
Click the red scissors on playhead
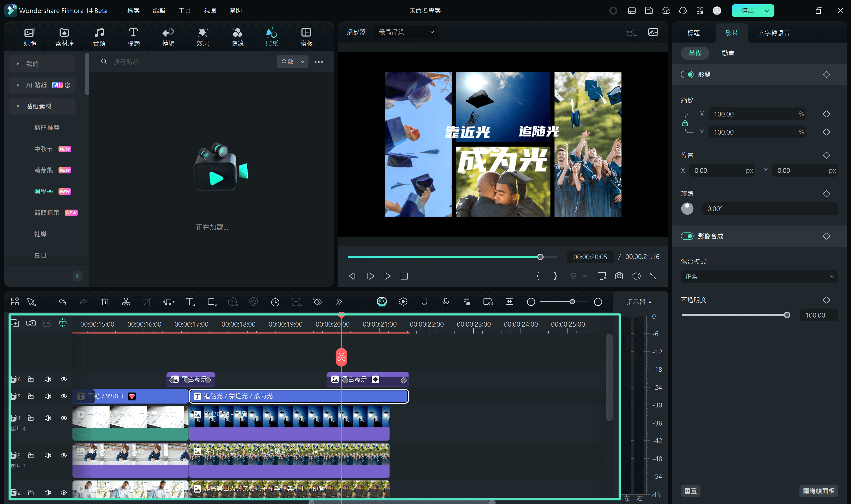pos(341,357)
